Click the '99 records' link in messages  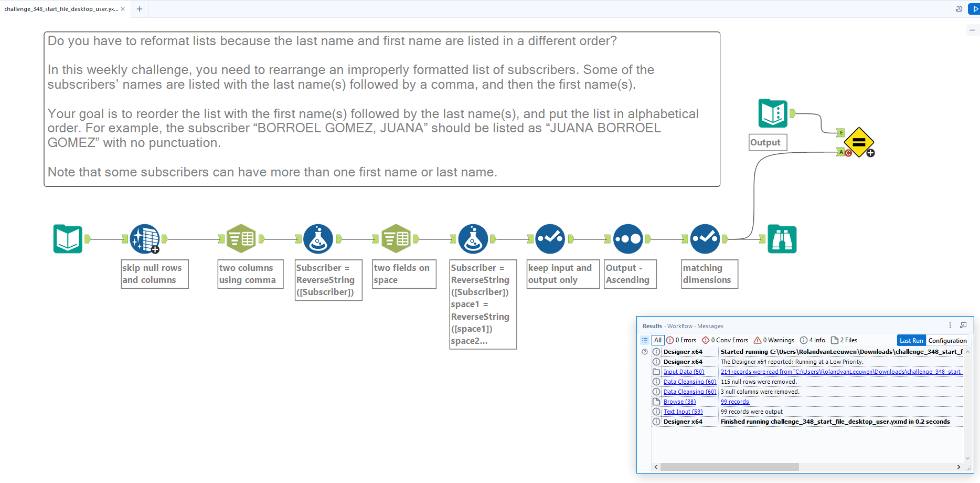pyautogui.click(x=734, y=401)
